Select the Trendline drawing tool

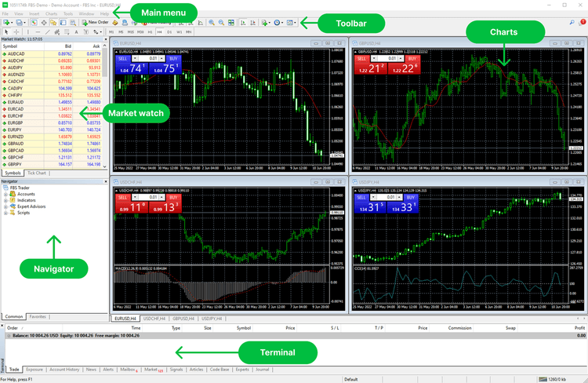[48, 32]
